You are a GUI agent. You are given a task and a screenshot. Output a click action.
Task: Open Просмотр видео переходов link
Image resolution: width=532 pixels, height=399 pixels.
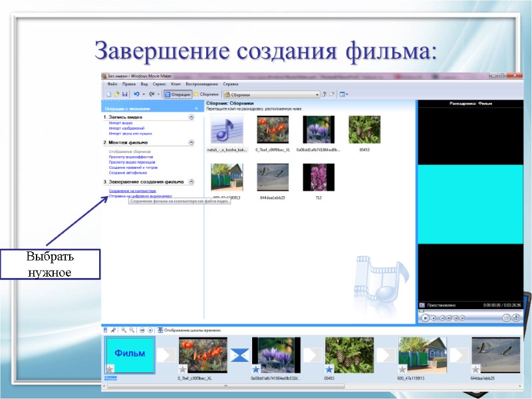132,162
